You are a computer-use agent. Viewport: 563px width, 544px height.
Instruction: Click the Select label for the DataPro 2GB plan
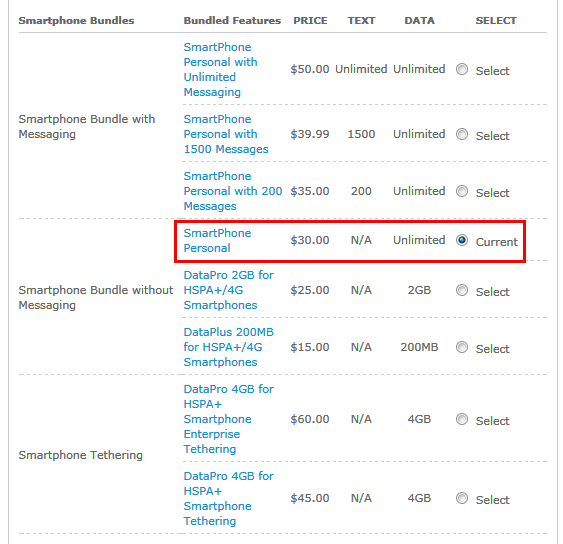click(x=492, y=292)
